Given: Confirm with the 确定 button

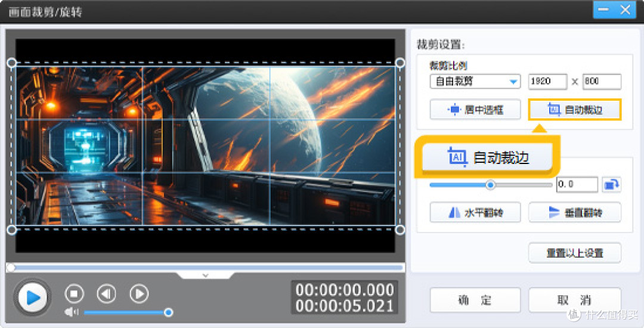Looking at the screenshot, I should pyautogui.click(x=475, y=300).
